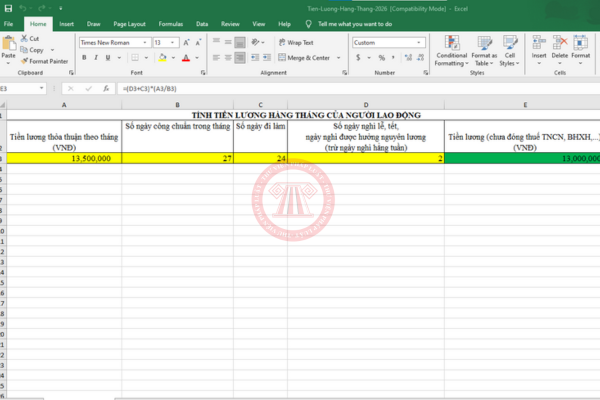This screenshot has width=600, height=400.
Task: Open the Insert Function fx dialog
Action: pos(106,88)
